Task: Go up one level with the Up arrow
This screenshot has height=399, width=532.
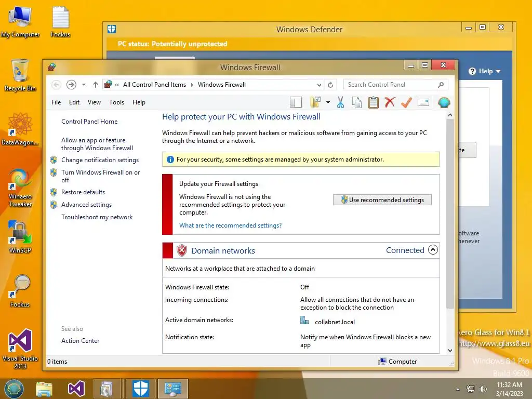Action: (96, 85)
